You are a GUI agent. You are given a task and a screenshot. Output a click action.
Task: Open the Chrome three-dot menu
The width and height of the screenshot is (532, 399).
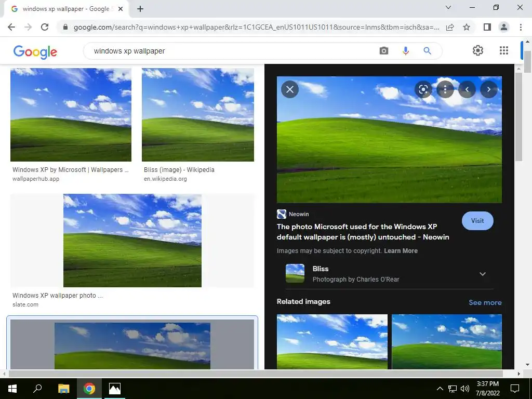click(521, 27)
